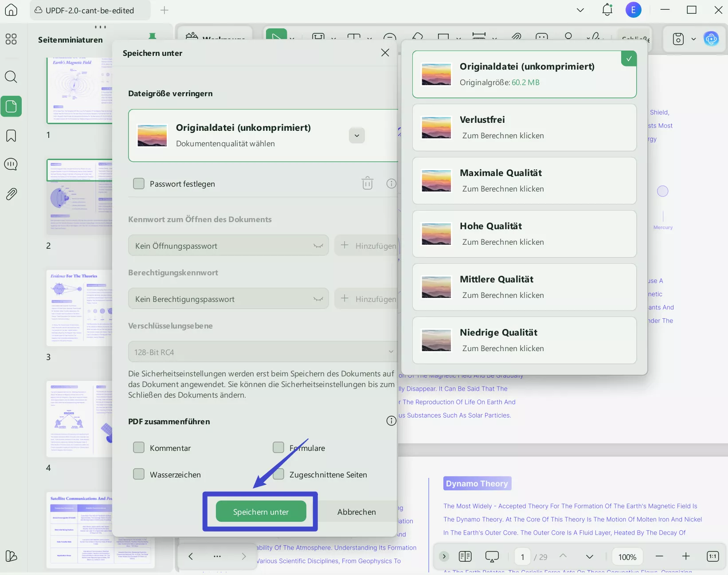Screen dimensions: 728x575
Task: Open the search panel icon in sidebar
Action: pos(11,77)
